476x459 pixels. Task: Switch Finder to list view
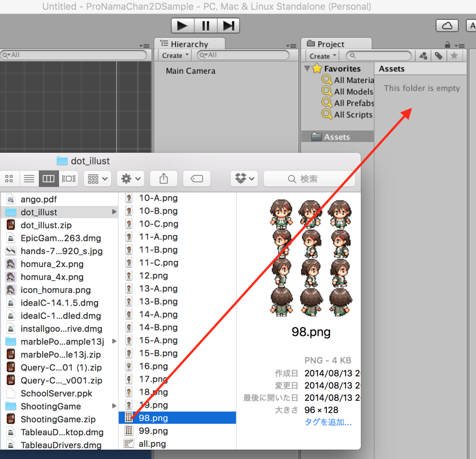click(x=29, y=179)
